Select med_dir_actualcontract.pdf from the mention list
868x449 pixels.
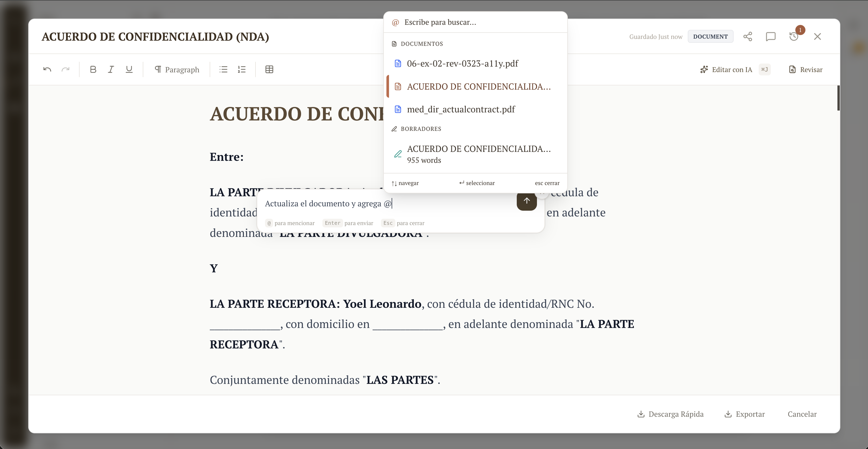tap(461, 109)
